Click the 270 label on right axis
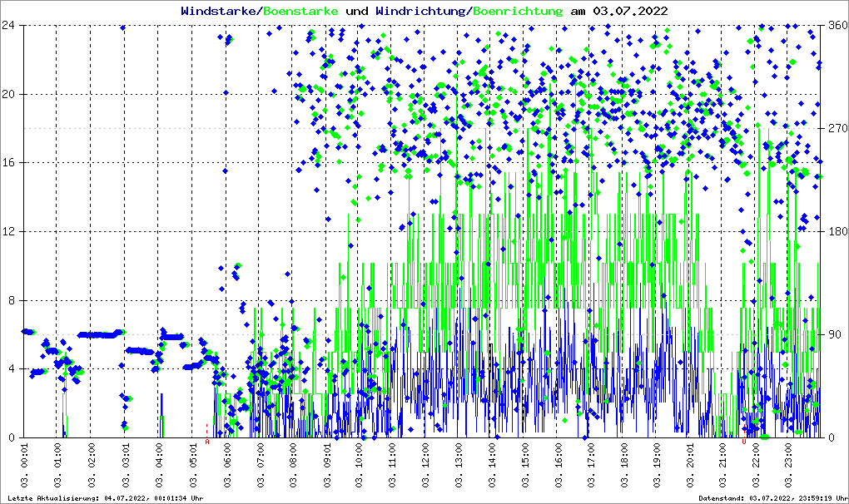Image resolution: width=849 pixels, height=504 pixels. (835, 128)
